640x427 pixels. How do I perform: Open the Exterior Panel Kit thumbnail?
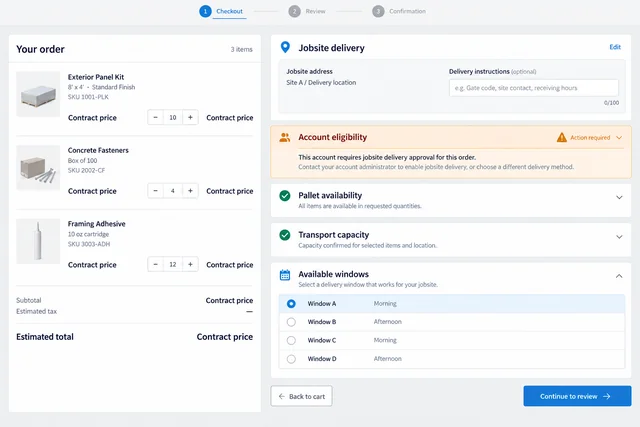point(38,94)
